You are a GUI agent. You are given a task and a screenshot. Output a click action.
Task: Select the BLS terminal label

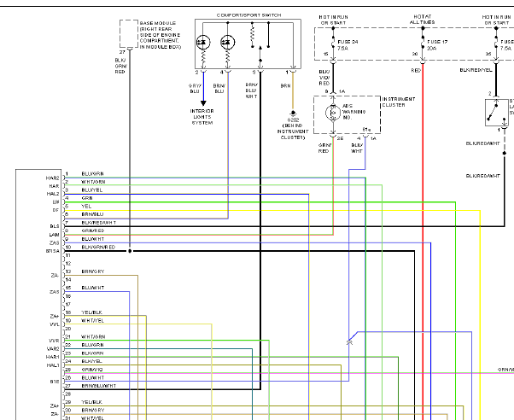55,226
